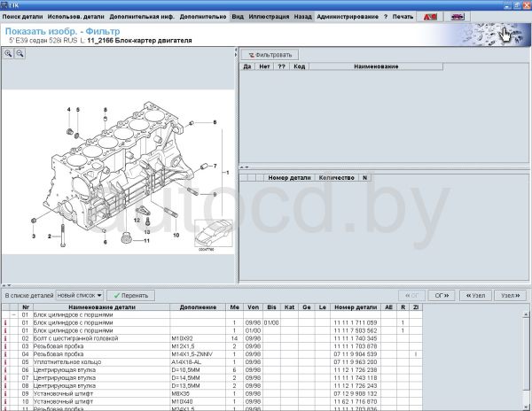
Task: Click the Наименование детали column header
Action: tap(102, 307)
